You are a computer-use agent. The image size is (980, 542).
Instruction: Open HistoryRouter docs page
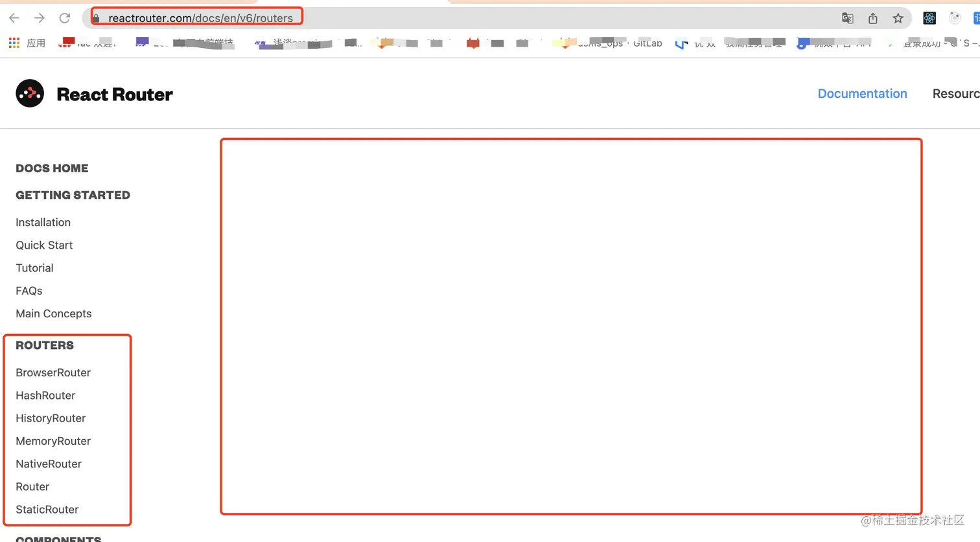pyautogui.click(x=51, y=418)
